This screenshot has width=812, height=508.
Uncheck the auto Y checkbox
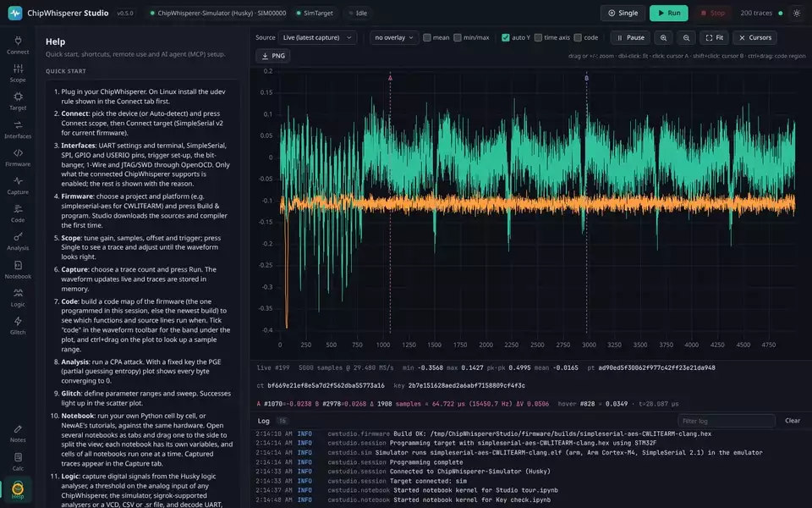pos(506,37)
